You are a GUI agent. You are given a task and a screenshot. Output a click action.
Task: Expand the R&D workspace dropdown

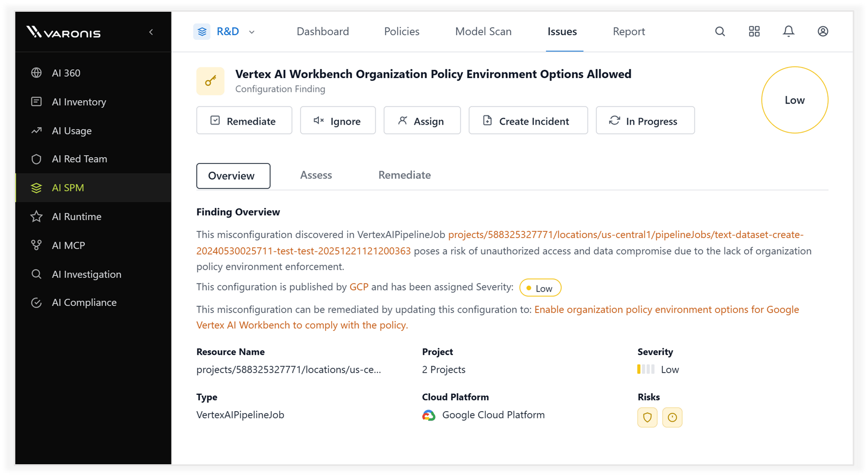coord(252,32)
